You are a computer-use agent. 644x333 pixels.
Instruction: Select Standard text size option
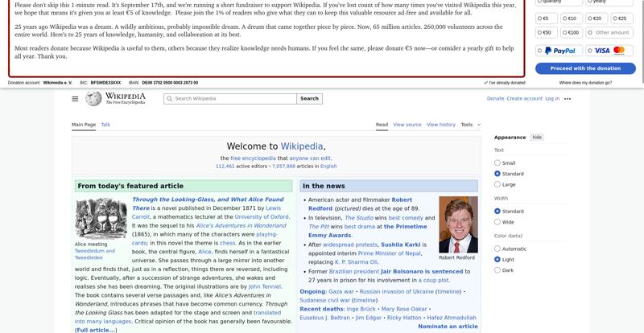coord(497,174)
